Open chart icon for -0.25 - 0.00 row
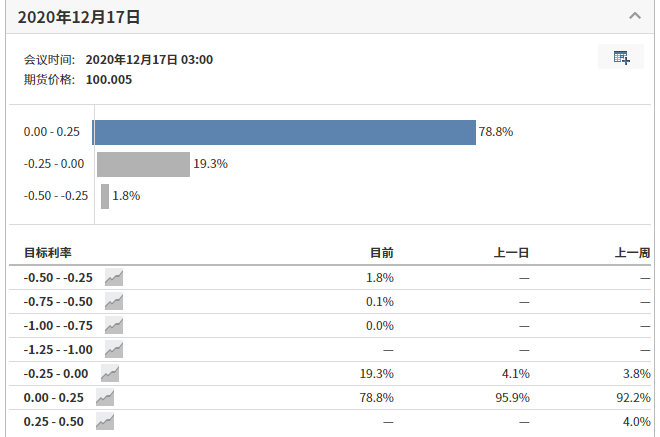The width and height of the screenshot is (660, 437). 110,374
